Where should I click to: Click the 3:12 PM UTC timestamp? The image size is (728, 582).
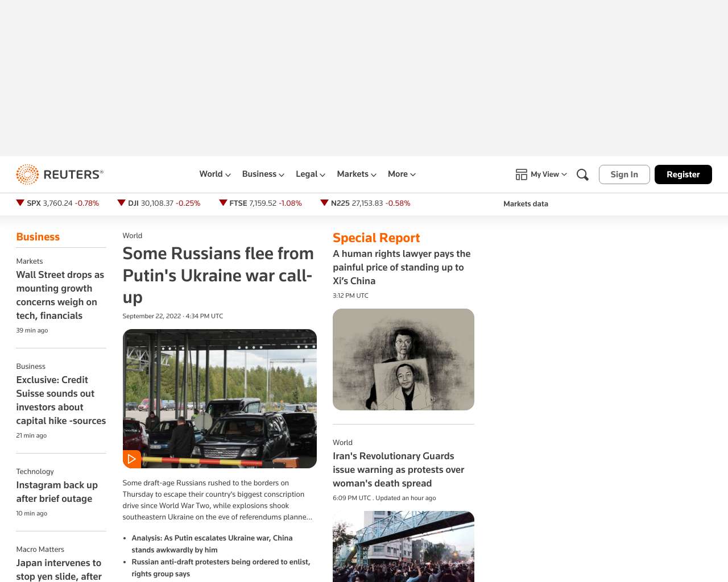pos(350,296)
